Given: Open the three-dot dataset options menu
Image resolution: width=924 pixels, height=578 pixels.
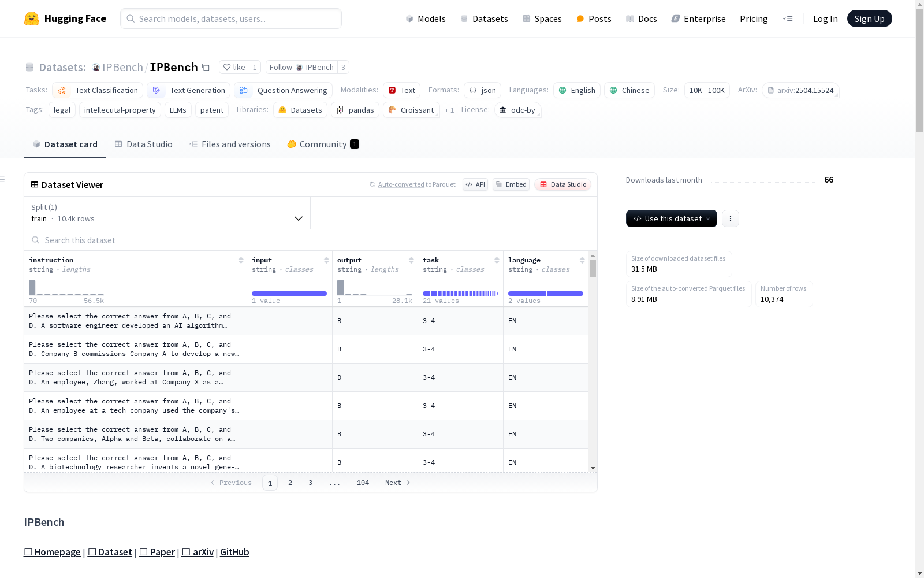Looking at the screenshot, I should (731, 218).
